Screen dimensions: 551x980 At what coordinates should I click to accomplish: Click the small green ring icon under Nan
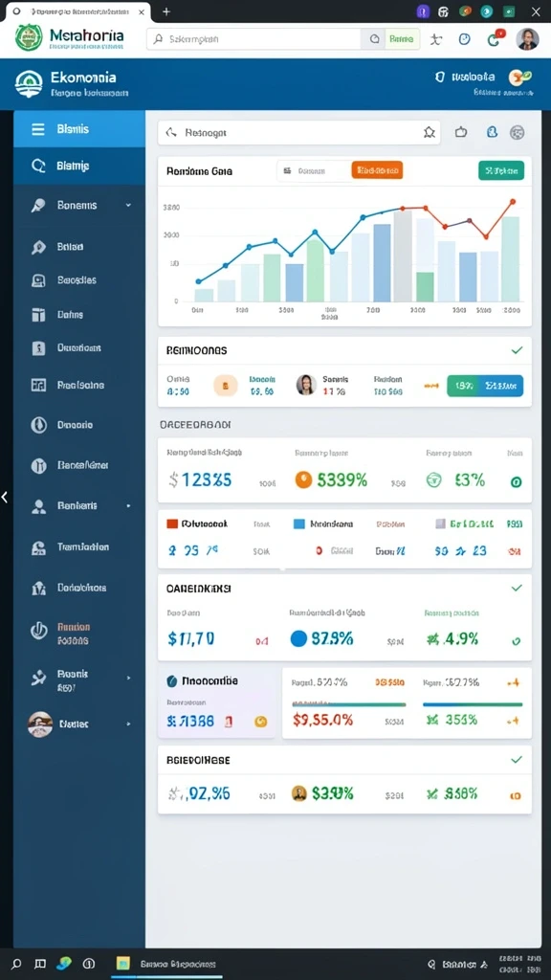(x=516, y=482)
